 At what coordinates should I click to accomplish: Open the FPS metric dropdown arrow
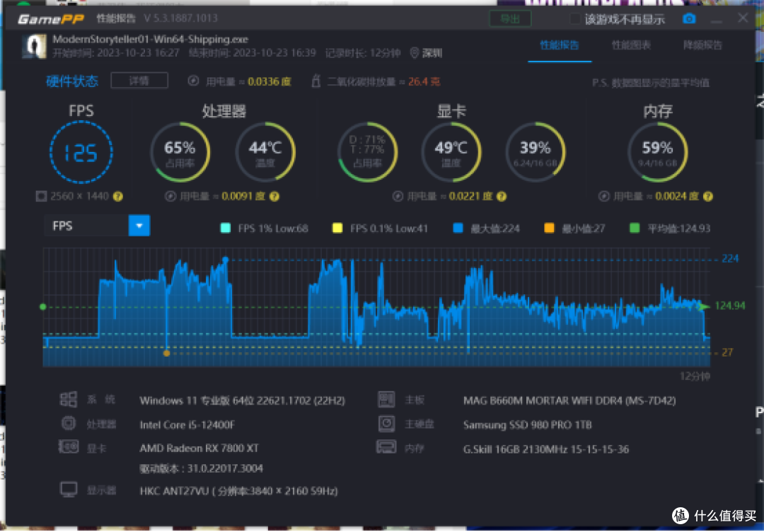(x=139, y=226)
